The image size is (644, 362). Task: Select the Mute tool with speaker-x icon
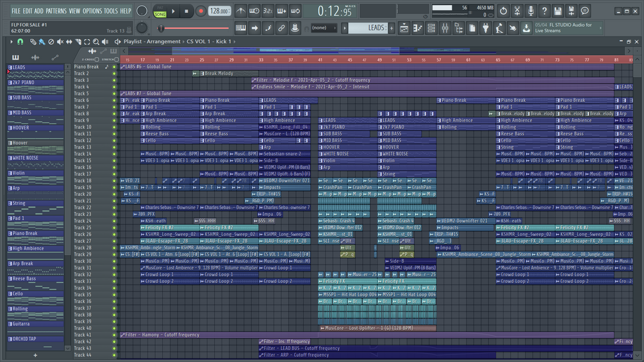[x=60, y=42]
